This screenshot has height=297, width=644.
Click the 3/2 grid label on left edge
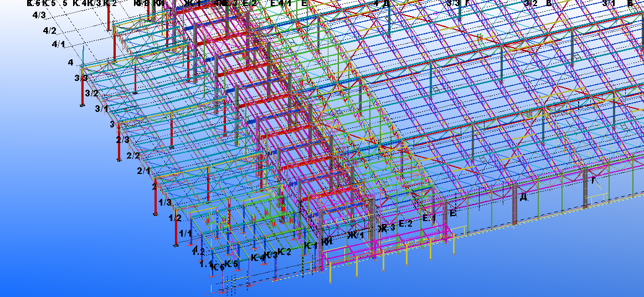click(91, 93)
